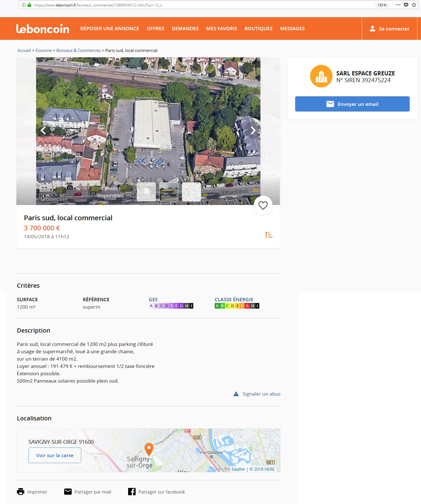Click the Facebook share icon
Screen dimensions: 421x504
[x=132, y=492]
